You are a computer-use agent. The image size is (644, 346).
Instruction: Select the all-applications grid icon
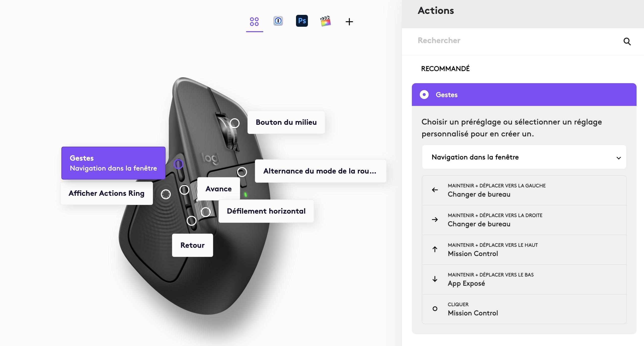(x=254, y=22)
